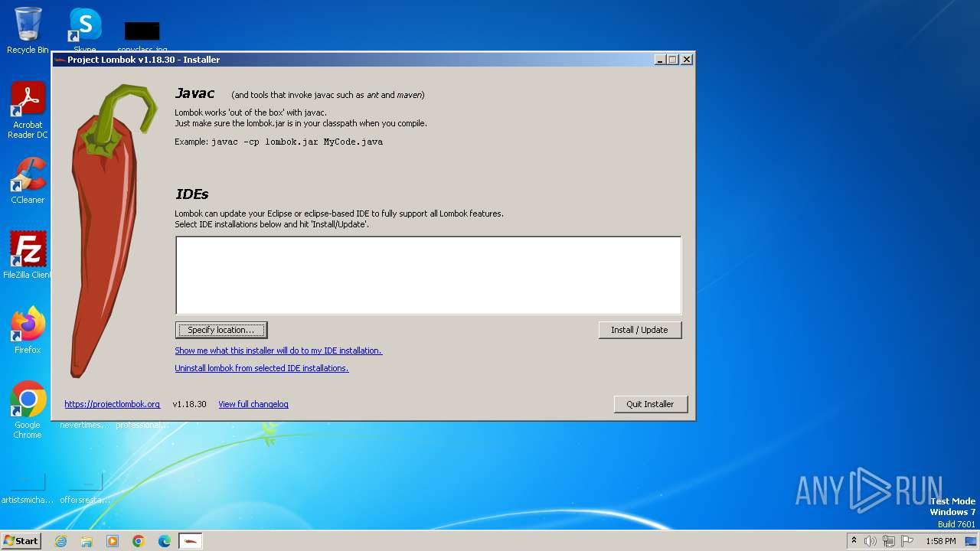Select the Lombok installer taskbar button
Viewport: 980px width, 551px height.
click(x=191, y=541)
